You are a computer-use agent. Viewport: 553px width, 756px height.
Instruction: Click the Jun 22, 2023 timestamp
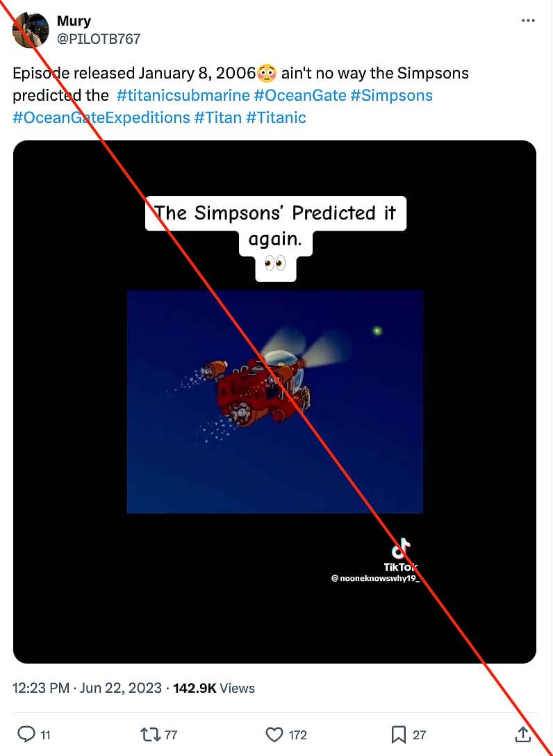(x=118, y=688)
